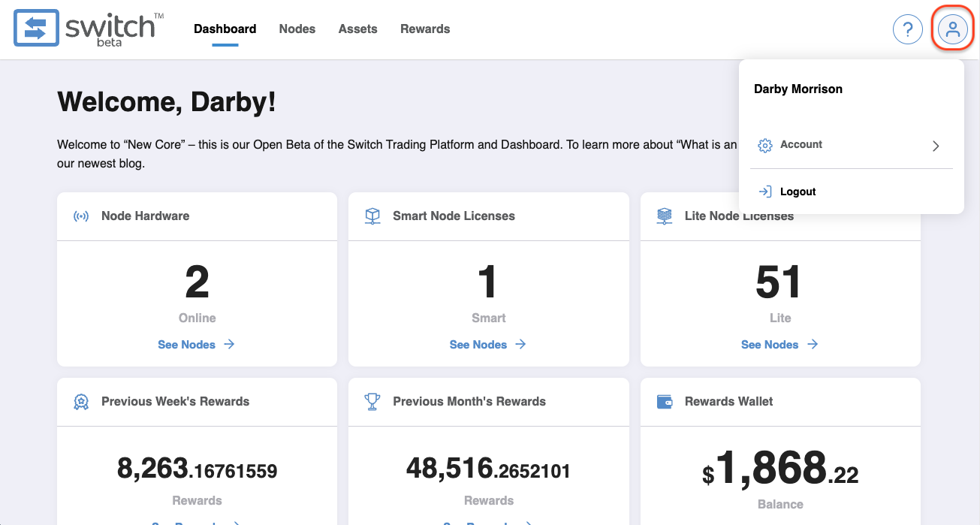Image resolution: width=980 pixels, height=525 pixels.
Task: Click the Account gear icon
Action: pos(765,146)
